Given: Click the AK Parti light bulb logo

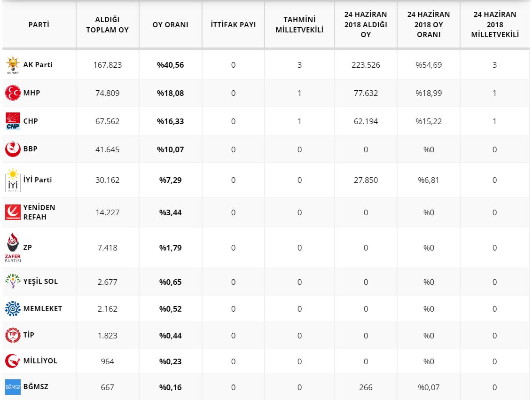Looking at the screenshot, I should pyautogui.click(x=13, y=65).
